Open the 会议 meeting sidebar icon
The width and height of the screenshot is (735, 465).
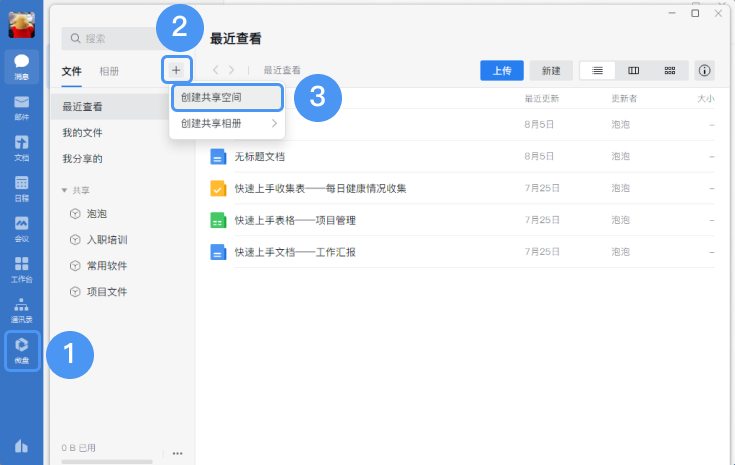(x=21, y=228)
